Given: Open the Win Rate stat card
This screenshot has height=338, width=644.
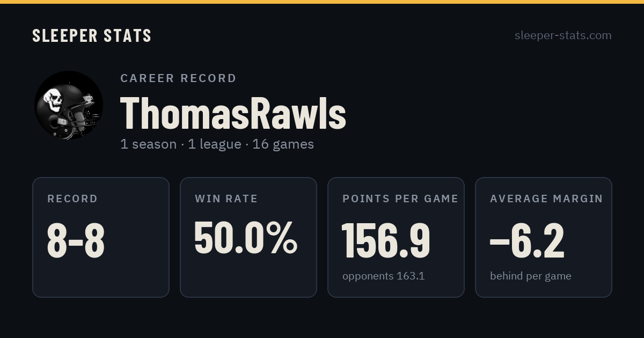Looking at the screenshot, I should point(248,237).
